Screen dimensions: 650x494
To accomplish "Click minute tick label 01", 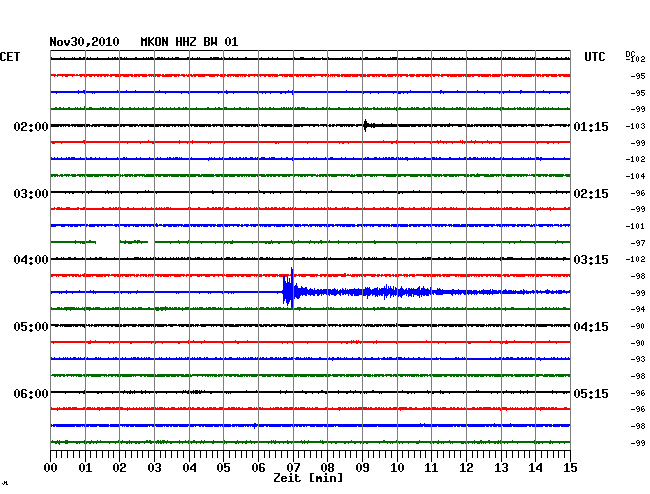I will (x=85, y=468).
